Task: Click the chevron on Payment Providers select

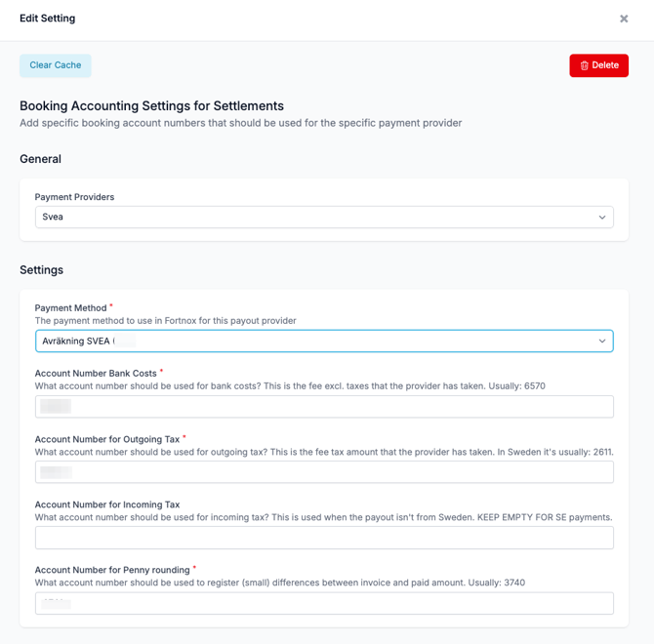Action: coord(602,217)
